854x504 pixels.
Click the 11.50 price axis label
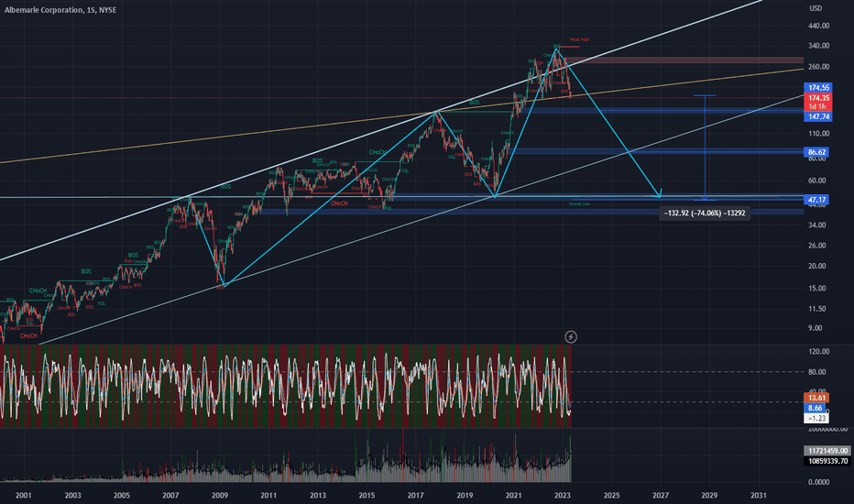pyautogui.click(x=816, y=309)
